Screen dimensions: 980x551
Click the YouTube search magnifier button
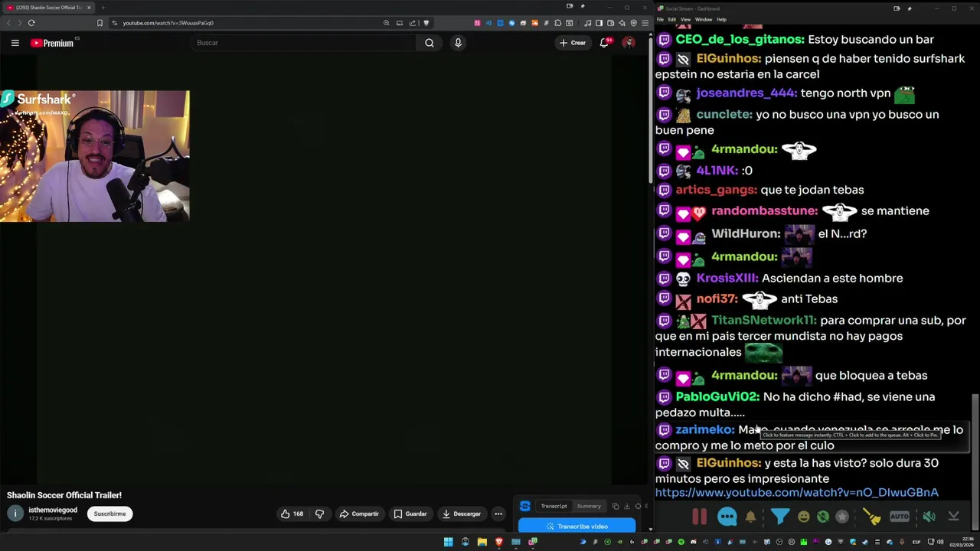point(430,43)
